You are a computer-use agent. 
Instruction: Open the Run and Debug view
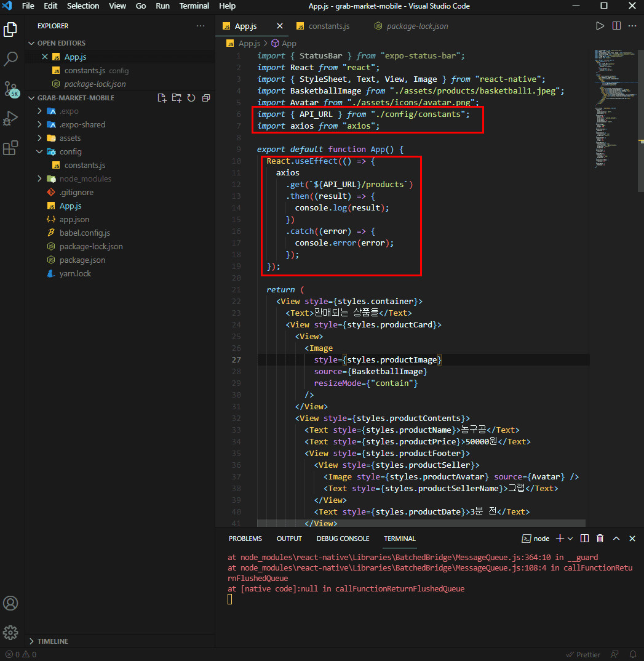(11, 118)
